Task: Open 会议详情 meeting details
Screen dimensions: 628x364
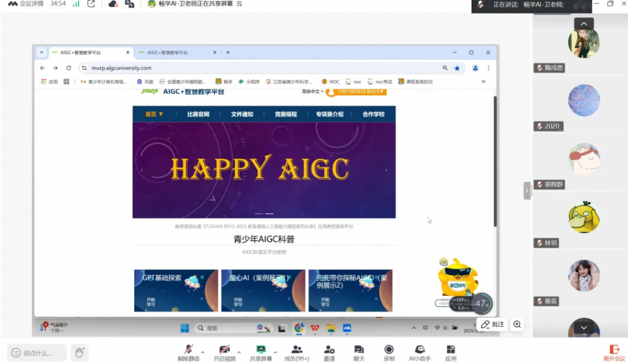Action: pyautogui.click(x=26, y=4)
